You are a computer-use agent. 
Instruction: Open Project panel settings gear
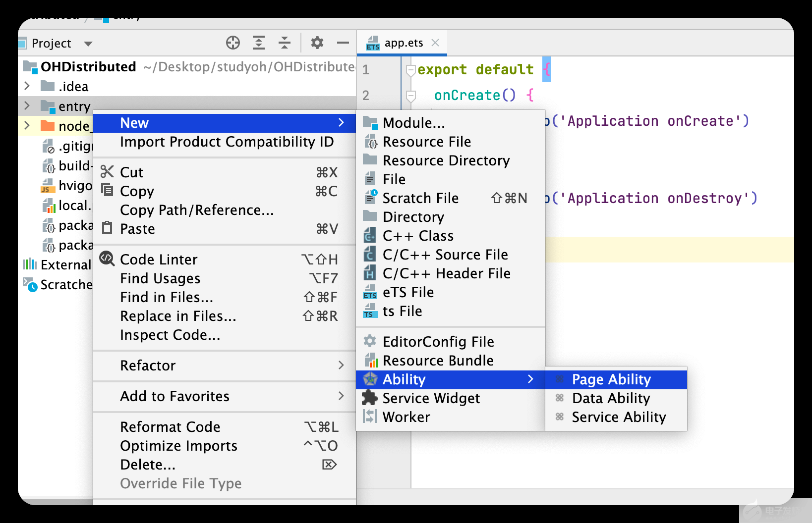coord(317,43)
